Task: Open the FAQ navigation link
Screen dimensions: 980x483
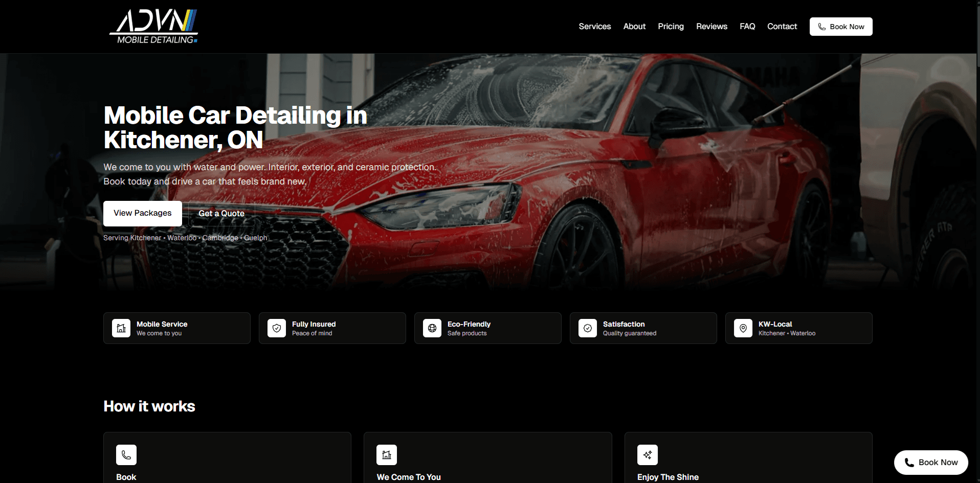Action: 747,26
